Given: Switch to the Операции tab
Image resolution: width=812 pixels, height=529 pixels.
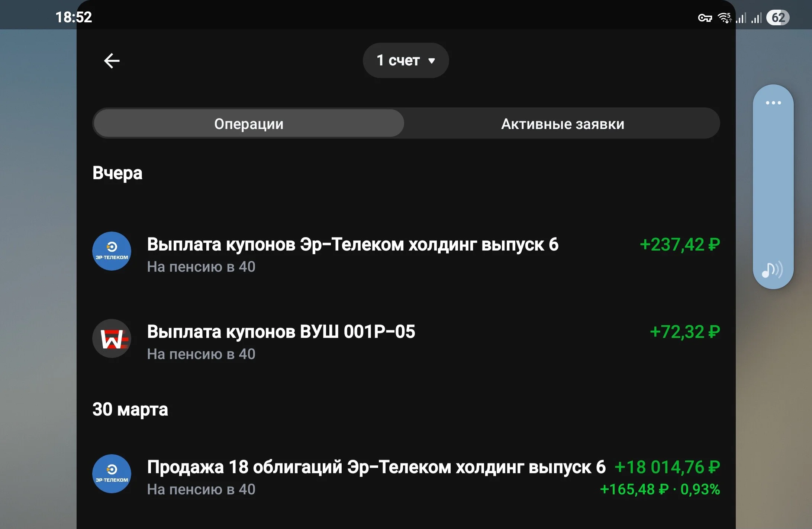Looking at the screenshot, I should [249, 123].
